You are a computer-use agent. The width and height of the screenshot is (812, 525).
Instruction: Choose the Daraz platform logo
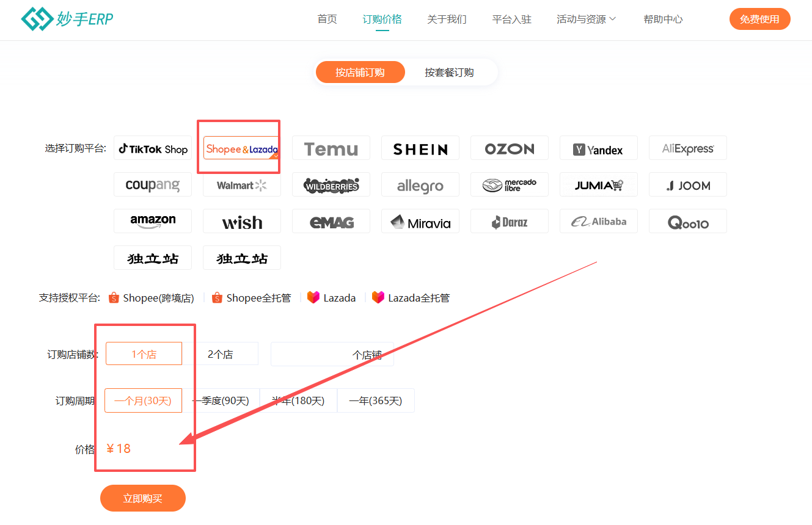point(509,221)
